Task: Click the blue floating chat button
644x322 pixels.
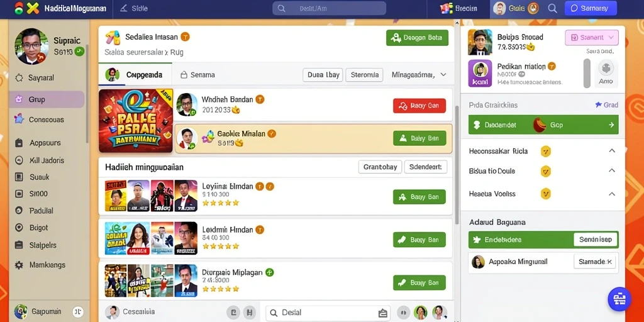Action: click(x=619, y=299)
